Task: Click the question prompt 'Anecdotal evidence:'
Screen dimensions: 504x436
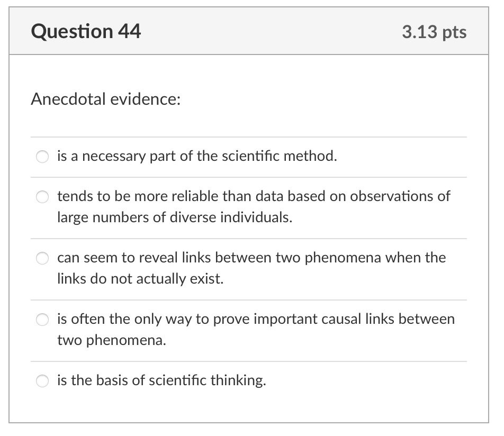Action: (x=104, y=99)
